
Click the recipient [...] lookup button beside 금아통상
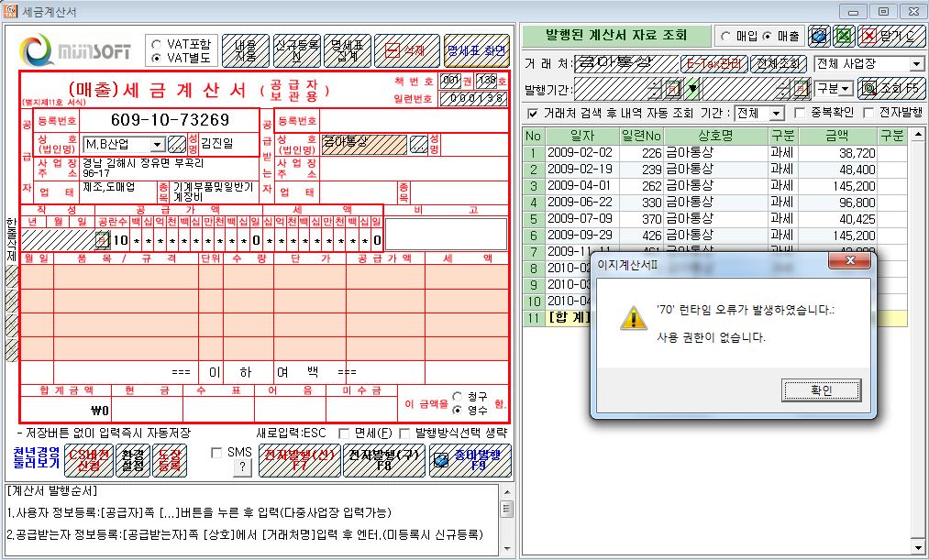pyautogui.click(x=418, y=144)
